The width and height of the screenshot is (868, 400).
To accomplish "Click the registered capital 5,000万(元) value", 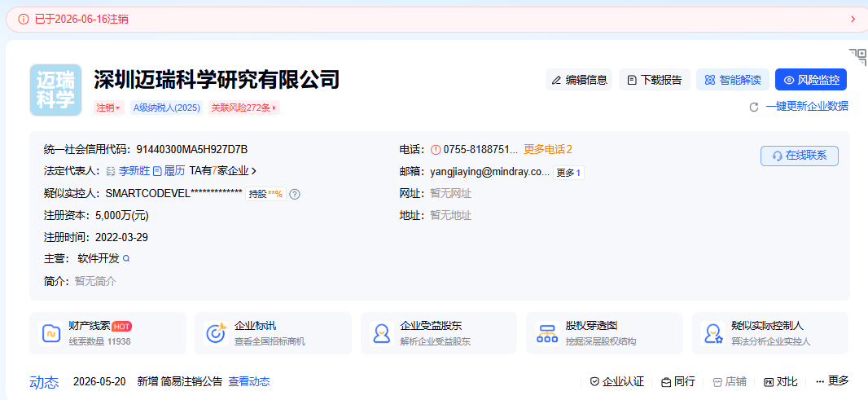I will [x=122, y=216].
